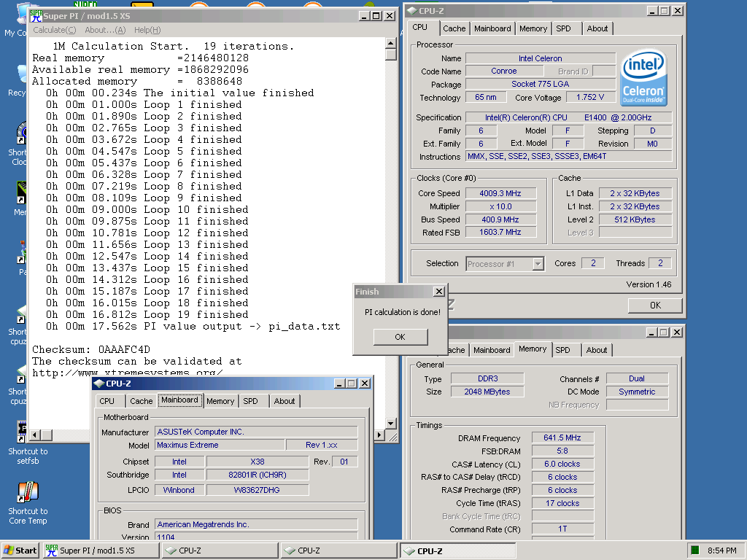Click BIOS brand American Megatrends Inc.
This screenshot has width=747, height=560.
(256, 524)
